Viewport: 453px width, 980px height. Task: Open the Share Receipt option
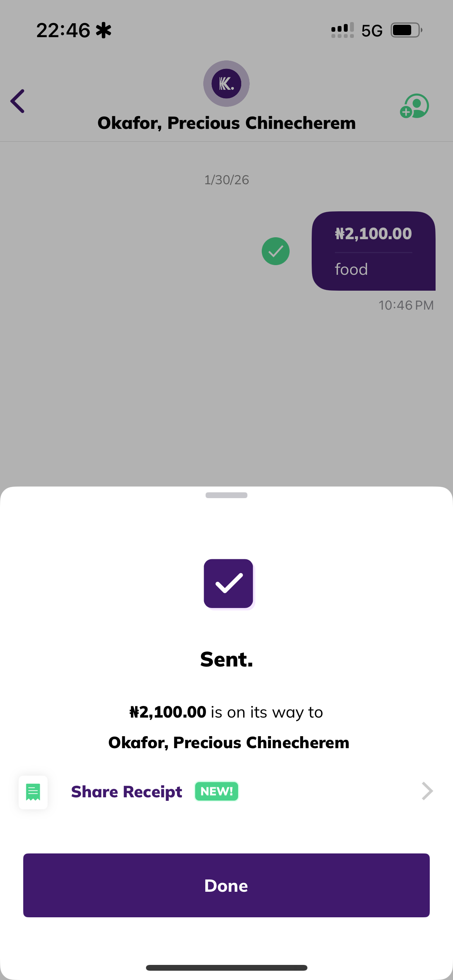click(127, 792)
